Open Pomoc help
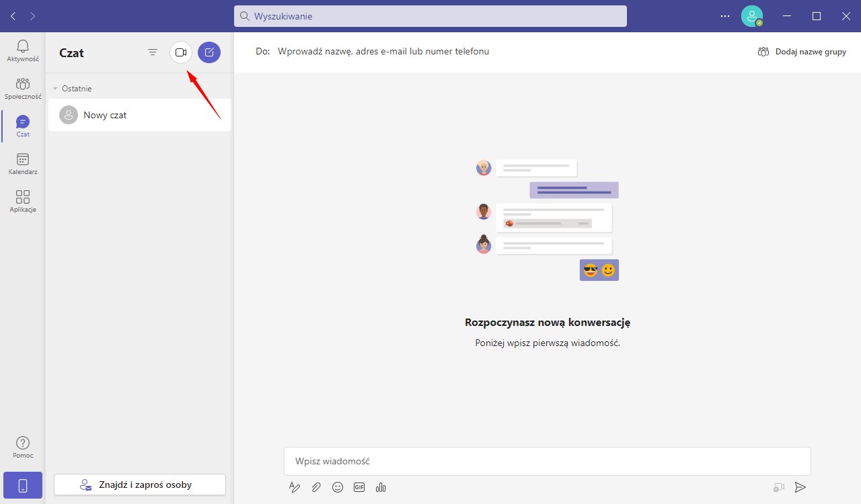This screenshot has height=504, width=861. pos(23,448)
